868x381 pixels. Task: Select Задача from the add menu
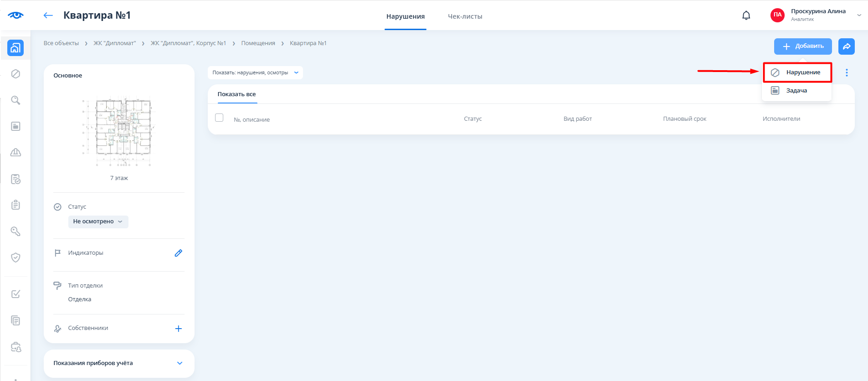tap(796, 91)
